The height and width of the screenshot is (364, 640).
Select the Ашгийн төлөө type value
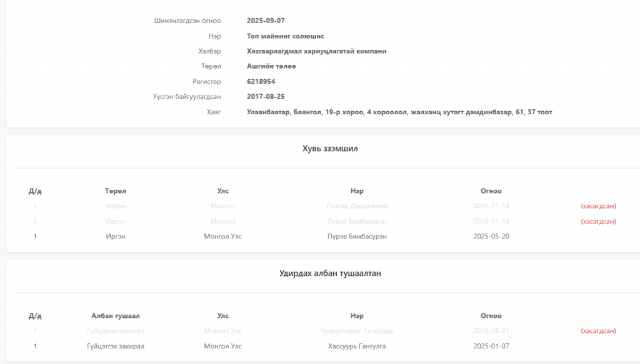[271, 66]
